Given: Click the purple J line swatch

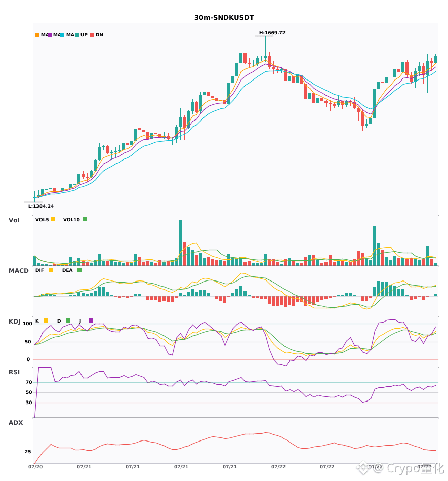Looking at the screenshot, I should (91, 320).
